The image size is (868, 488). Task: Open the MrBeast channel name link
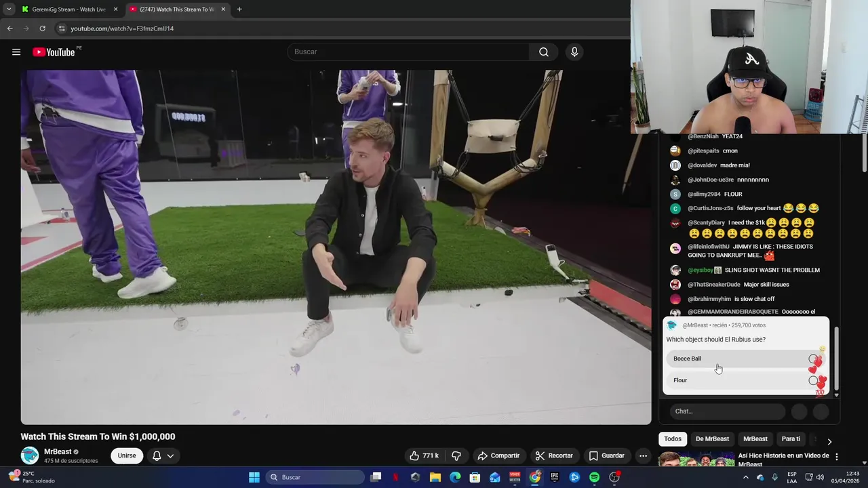coord(58,451)
